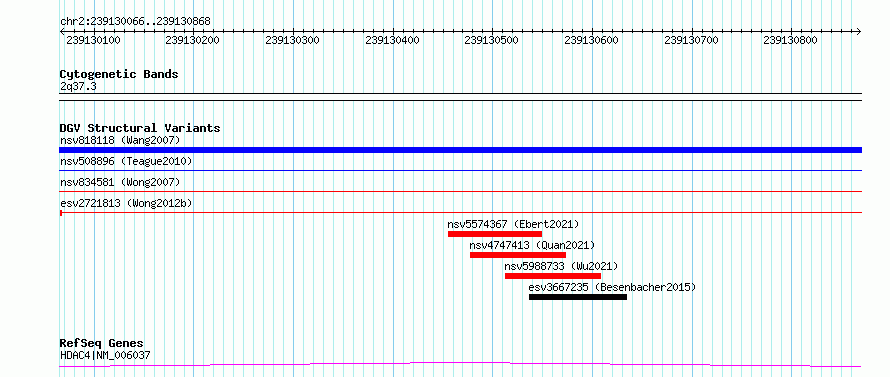Open the esv2721813 (Wong2012b) variant label
The image size is (890, 377).
[126, 203]
